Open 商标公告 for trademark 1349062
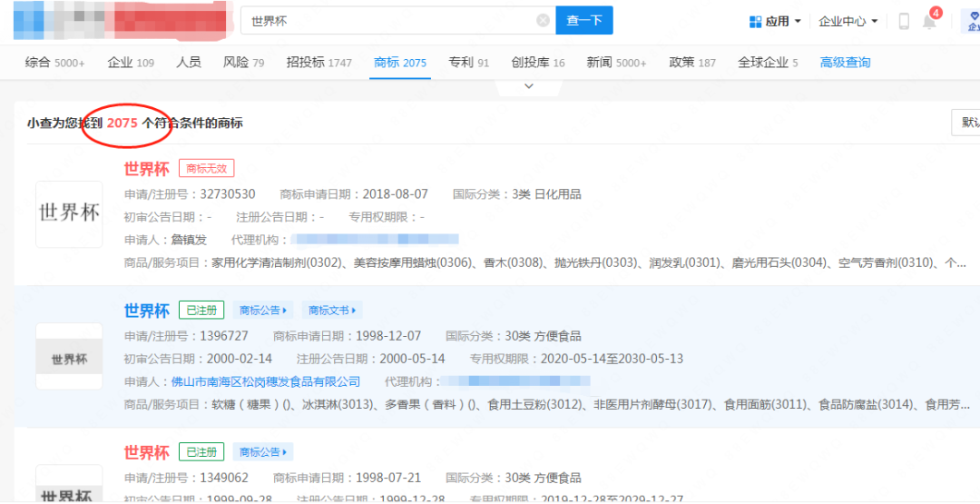 click(263, 452)
